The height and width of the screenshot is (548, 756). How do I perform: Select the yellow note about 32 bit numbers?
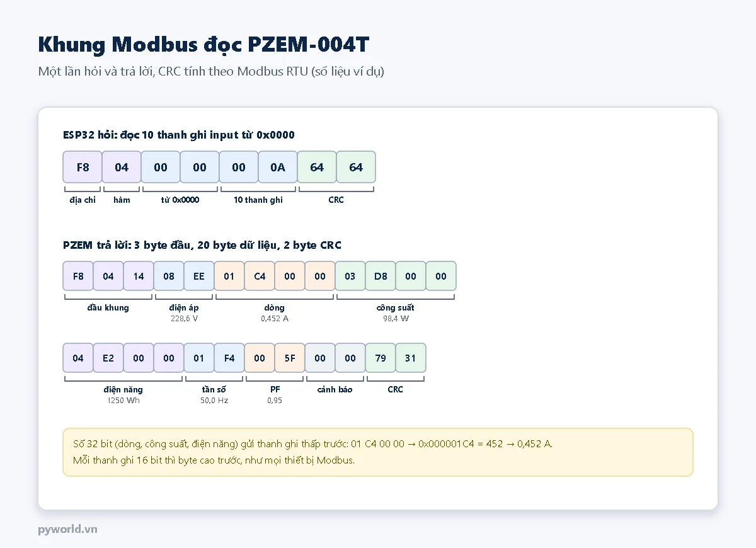coord(378,452)
